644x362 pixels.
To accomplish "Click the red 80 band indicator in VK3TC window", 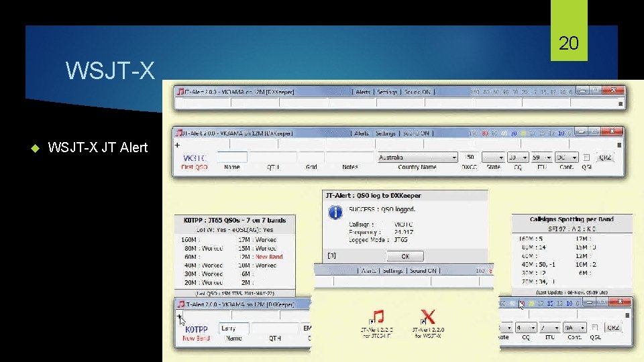I will click(x=484, y=133).
